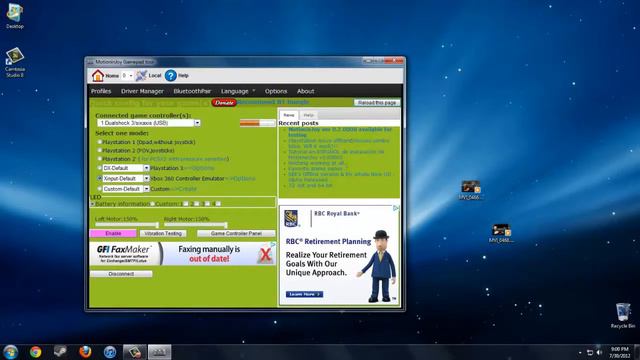
Task: Click Learn More on RBC ad
Action: (x=304, y=294)
